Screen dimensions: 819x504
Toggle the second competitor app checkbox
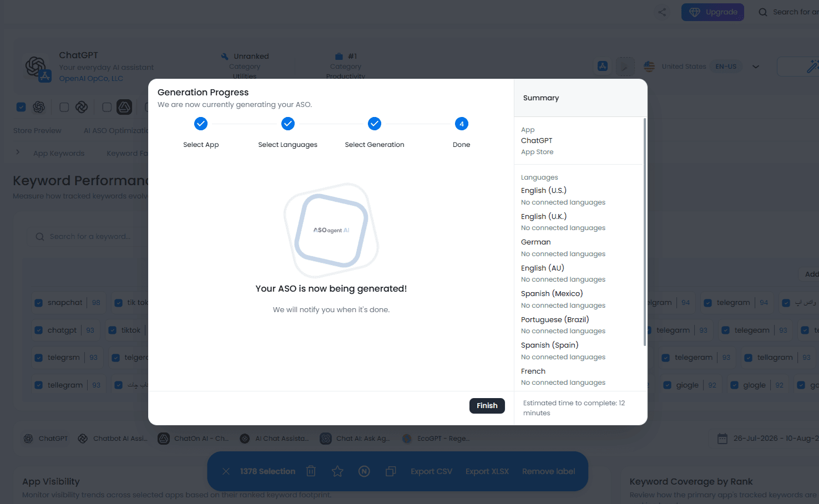(x=64, y=107)
